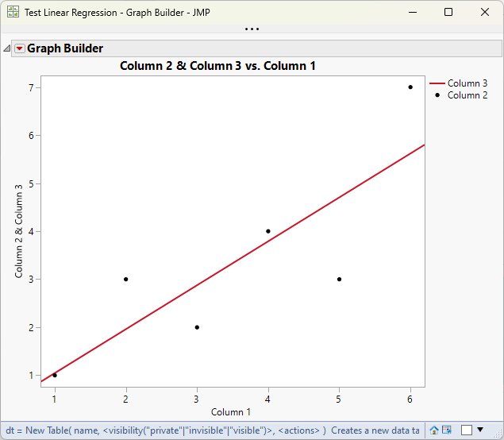
Task: Click the data table view icon
Action: tap(447, 430)
